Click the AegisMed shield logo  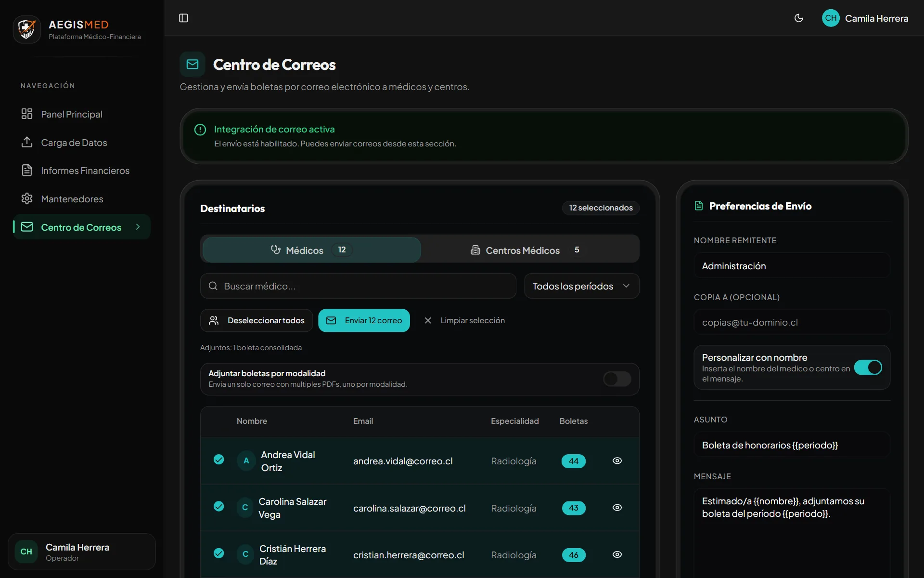point(26,29)
